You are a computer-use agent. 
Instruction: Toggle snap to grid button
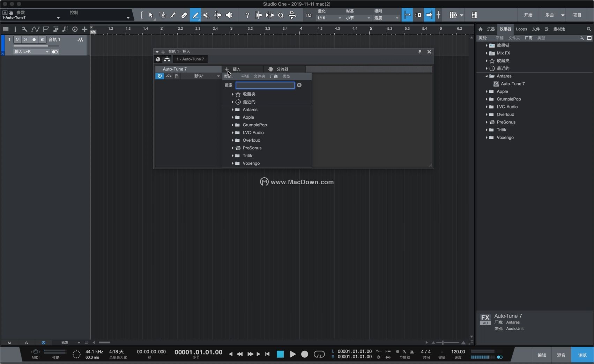click(x=407, y=15)
